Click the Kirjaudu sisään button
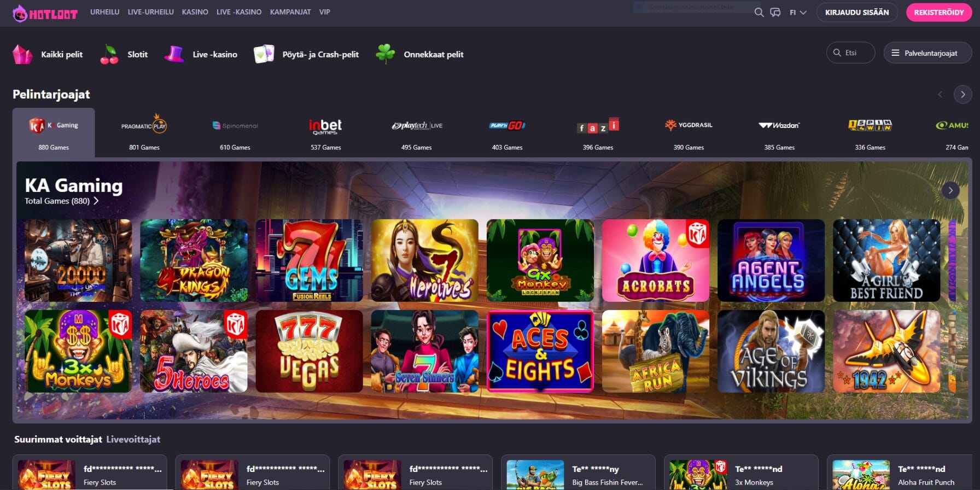Image resolution: width=980 pixels, height=490 pixels. tap(857, 12)
